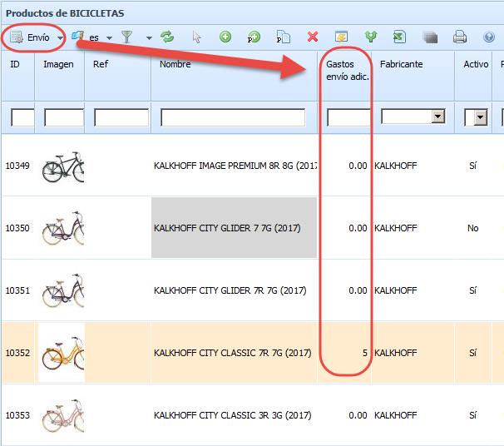The width and height of the screenshot is (504, 446).
Task: Select ID cell 10349
Action: [x=17, y=166]
